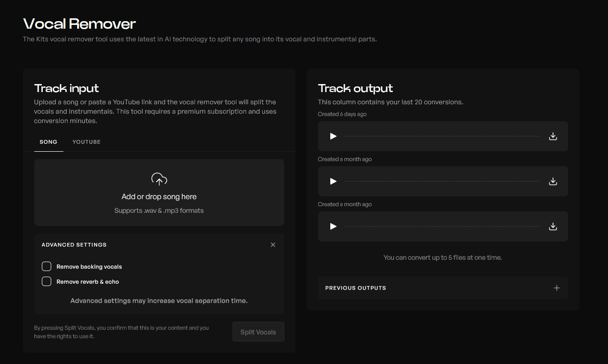Click 'Advanced settings may increase vocal separation time' note
The width and height of the screenshot is (608, 364).
[159, 301]
